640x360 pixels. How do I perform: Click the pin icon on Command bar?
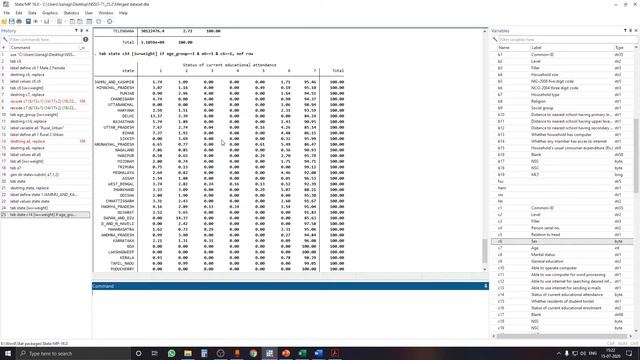click(x=486, y=286)
